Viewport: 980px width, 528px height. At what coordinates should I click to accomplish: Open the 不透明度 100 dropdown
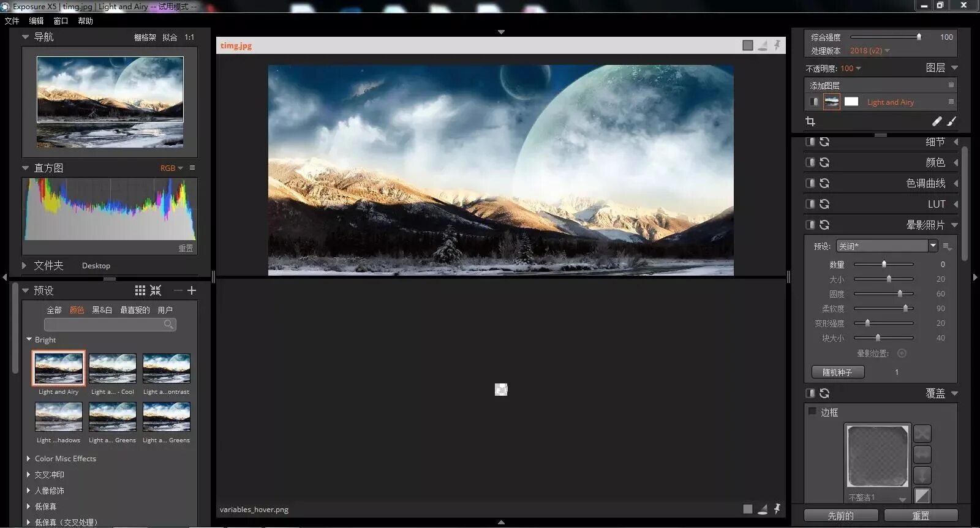(x=851, y=69)
